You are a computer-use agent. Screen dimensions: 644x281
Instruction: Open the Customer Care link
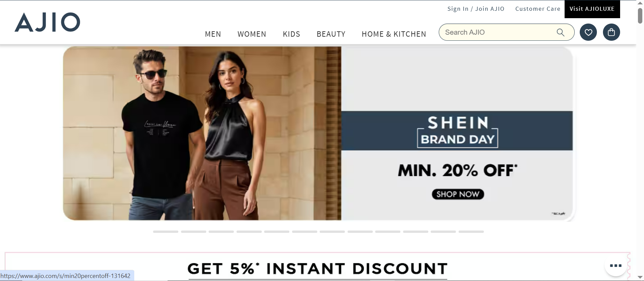538,9
